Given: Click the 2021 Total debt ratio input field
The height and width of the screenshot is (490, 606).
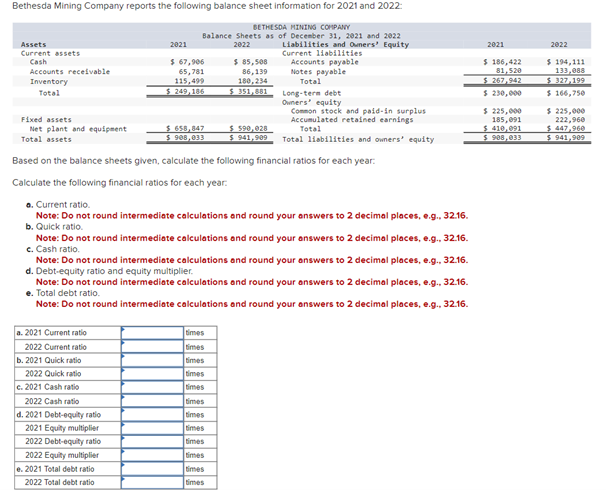Looking at the screenshot, I should 152,469.
